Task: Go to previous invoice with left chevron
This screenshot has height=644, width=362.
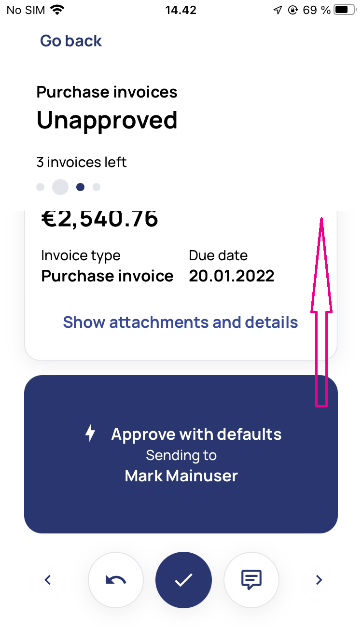Action: click(47, 580)
